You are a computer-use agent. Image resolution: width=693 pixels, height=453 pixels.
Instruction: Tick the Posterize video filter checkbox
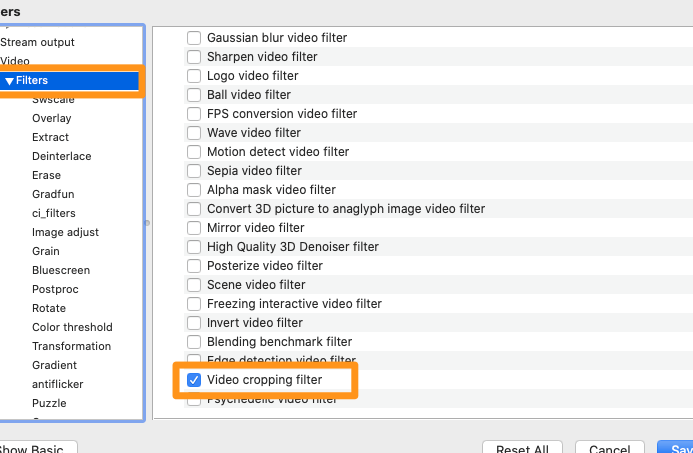[x=194, y=266]
